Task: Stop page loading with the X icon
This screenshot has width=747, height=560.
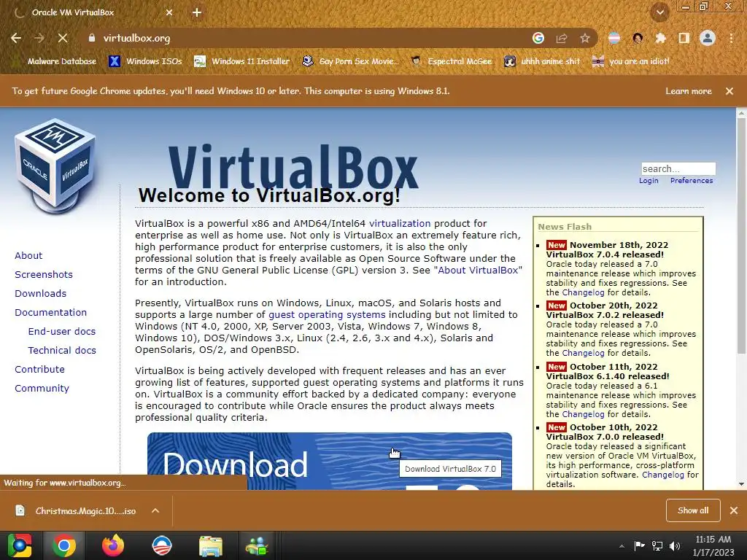Action: (x=63, y=38)
